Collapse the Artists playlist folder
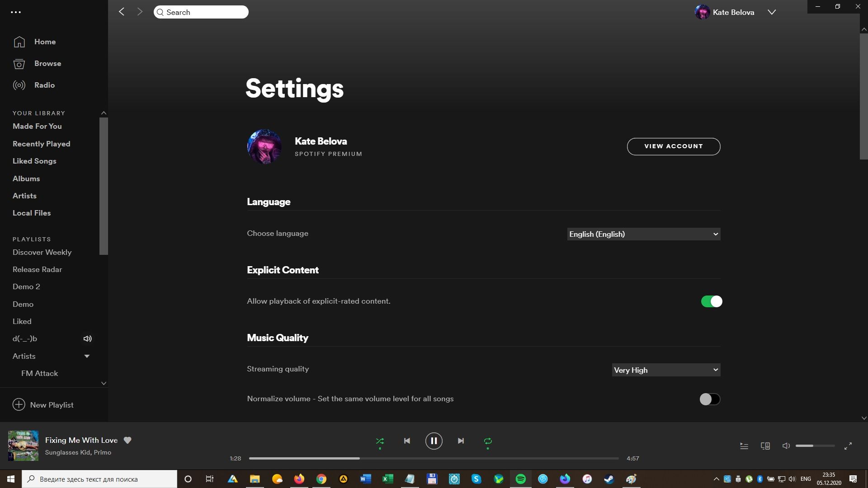Image resolution: width=868 pixels, height=488 pixels. click(x=87, y=356)
